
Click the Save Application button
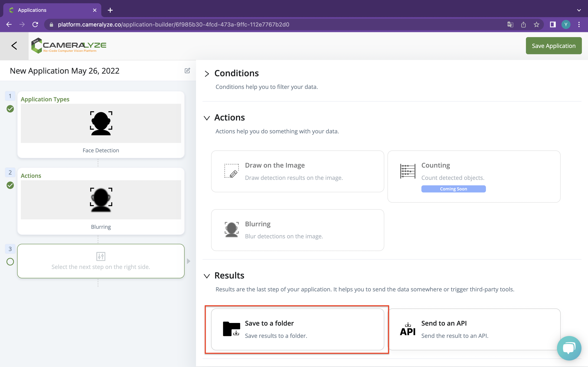pyautogui.click(x=553, y=46)
